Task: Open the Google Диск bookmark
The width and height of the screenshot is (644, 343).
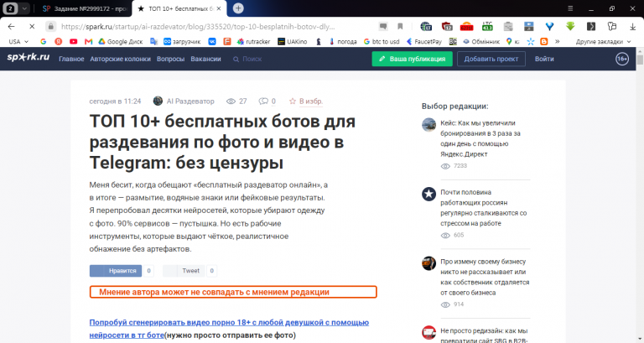Action: coord(121,41)
